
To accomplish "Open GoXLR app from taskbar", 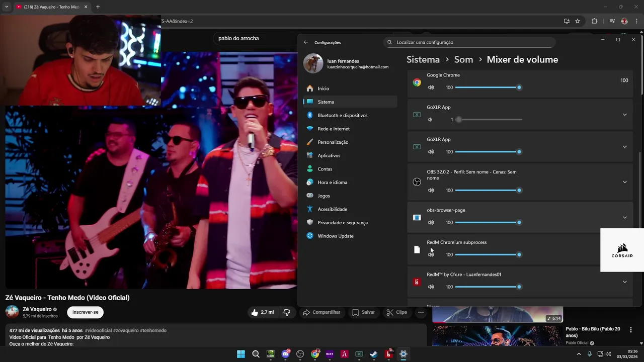I will tap(359, 354).
